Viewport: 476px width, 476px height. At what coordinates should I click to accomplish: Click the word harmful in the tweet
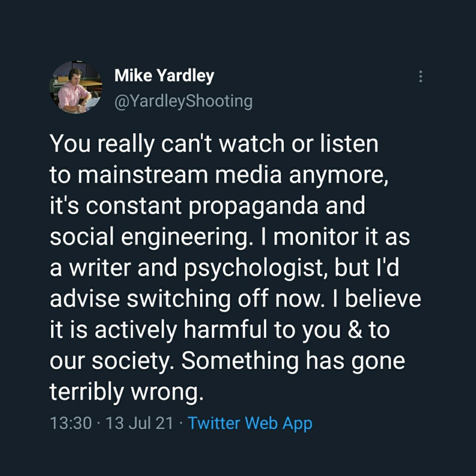226,330
